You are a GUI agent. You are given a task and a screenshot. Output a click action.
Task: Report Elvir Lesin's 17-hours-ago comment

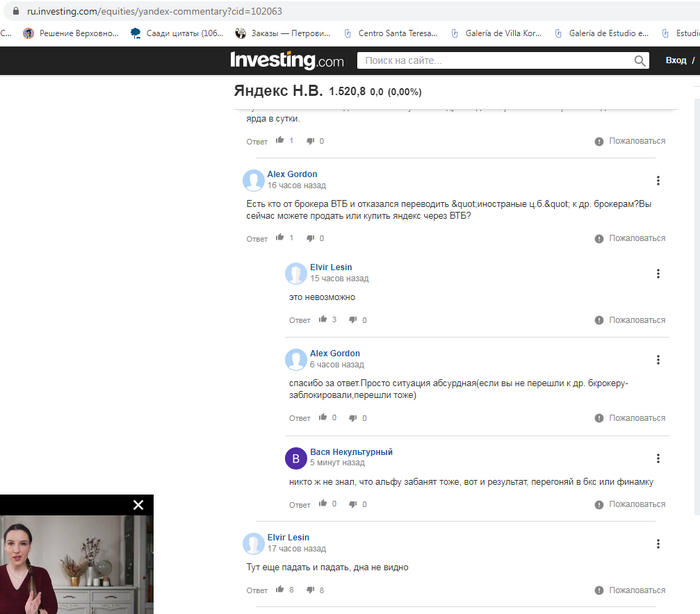click(x=630, y=590)
